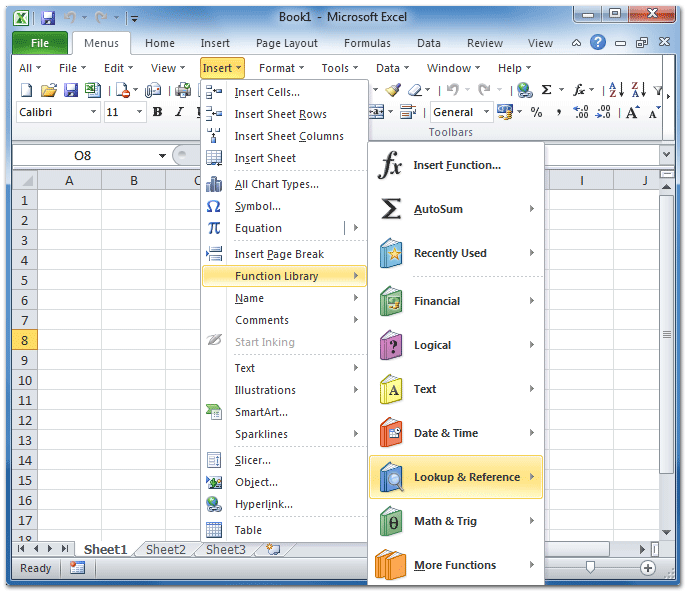Image resolution: width=688 pixels, height=595 pixels.
Task: Open the green File tab
Action: click(40, 43)
